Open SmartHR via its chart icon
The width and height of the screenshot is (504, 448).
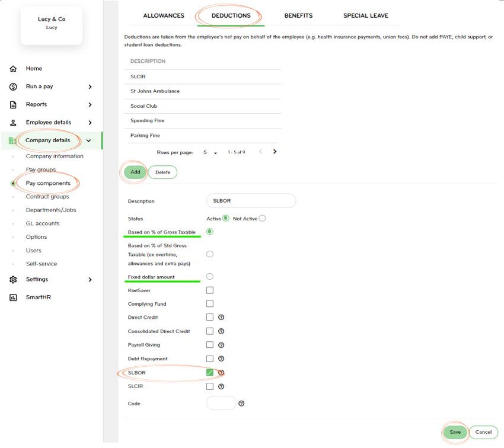tap(13, 297)
